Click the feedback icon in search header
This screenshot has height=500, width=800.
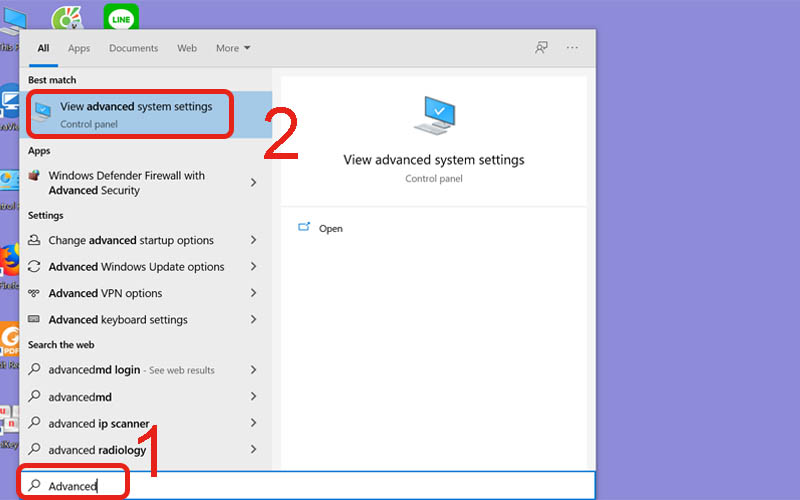point(541,48)
